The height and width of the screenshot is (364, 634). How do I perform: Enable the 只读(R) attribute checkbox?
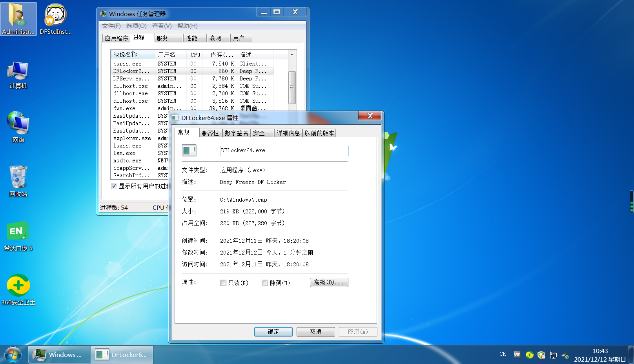223,283
